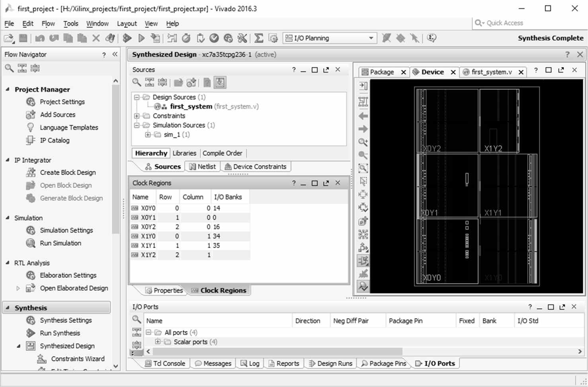Click Add Sources in Flow Navigator
The height and width of the screenshot is (387, 588).
coord(57,114)
